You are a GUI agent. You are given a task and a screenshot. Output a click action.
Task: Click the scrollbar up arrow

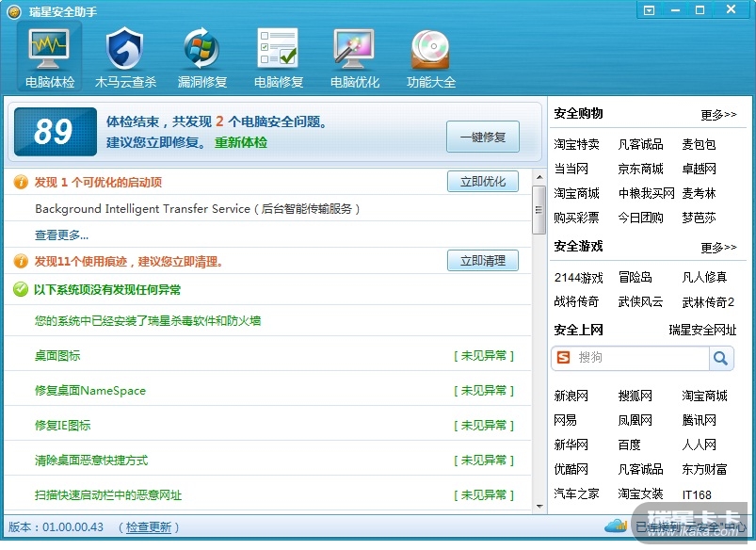[x=539, y=178]
